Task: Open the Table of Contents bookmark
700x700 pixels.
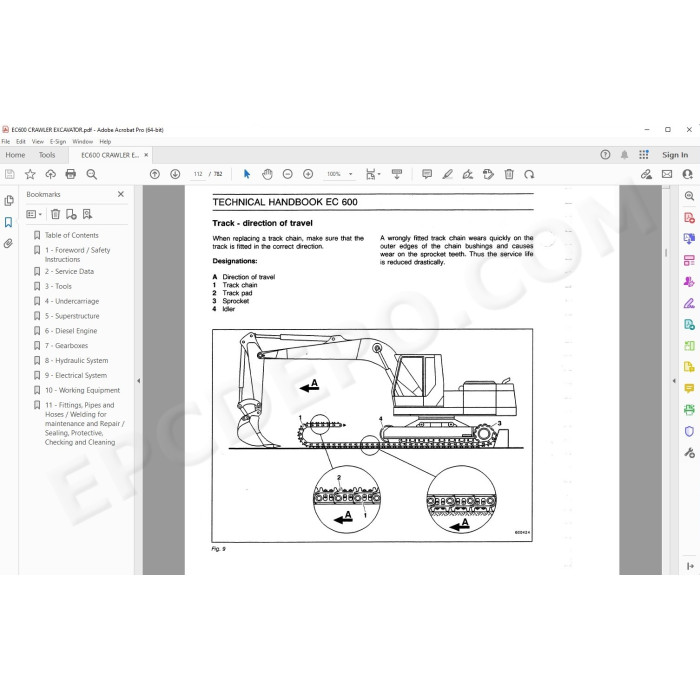Action: (71, 235)
